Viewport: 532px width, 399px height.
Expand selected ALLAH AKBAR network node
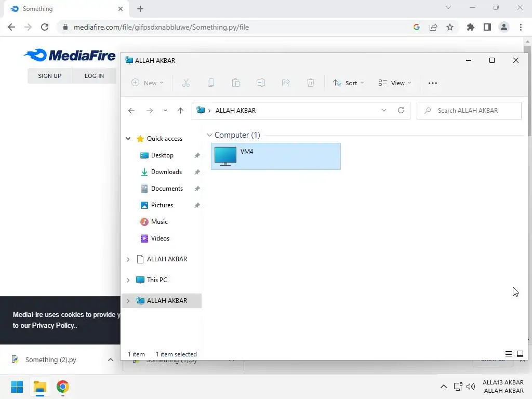point(128,301)
